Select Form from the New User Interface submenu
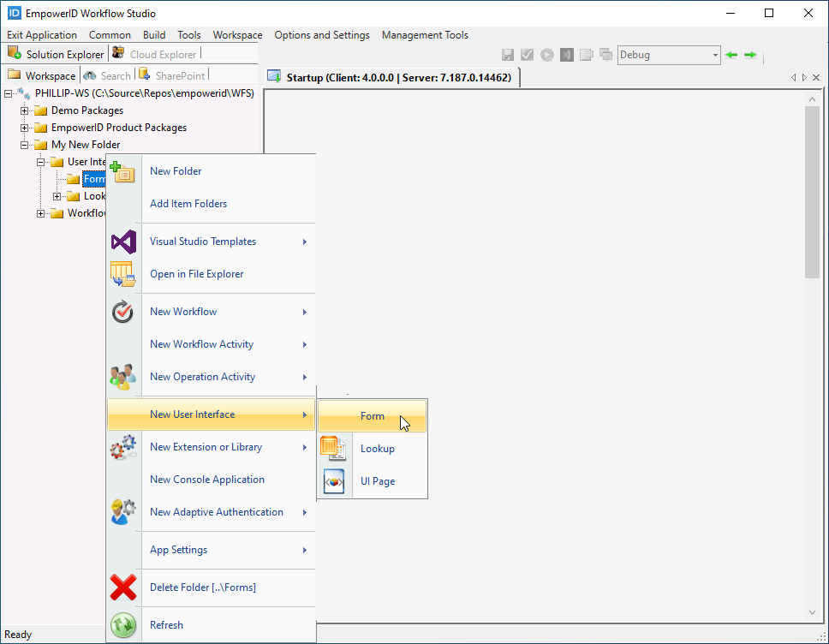This screenshot has width=829, height=644. [x=370, y=416]
